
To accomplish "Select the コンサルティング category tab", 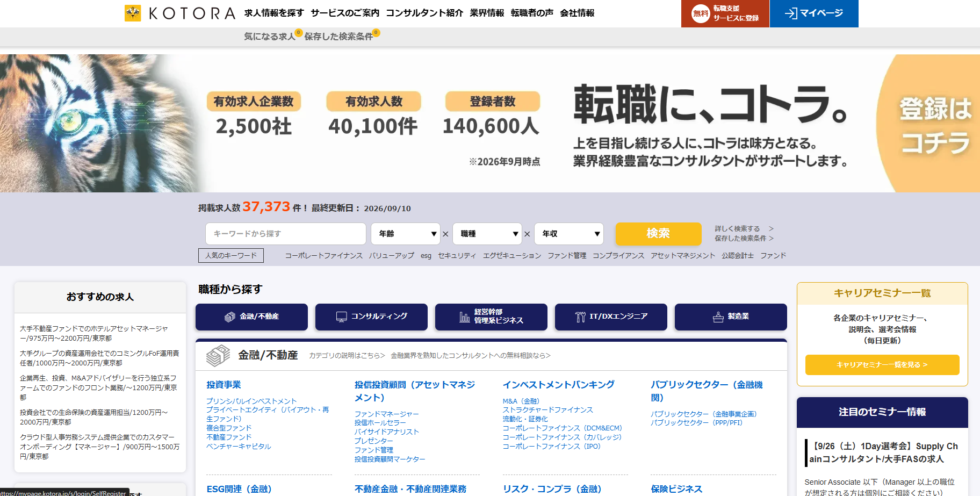I will [371, 317].
